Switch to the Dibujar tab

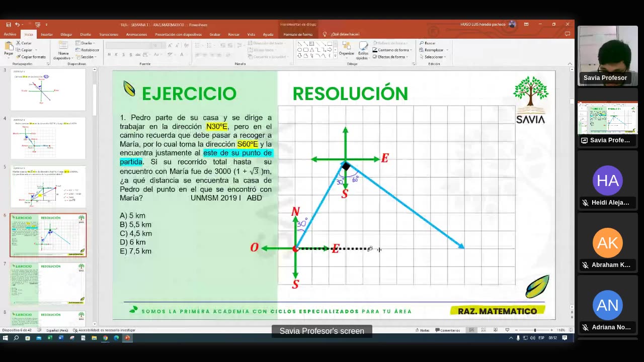click(x=66, y=34)
